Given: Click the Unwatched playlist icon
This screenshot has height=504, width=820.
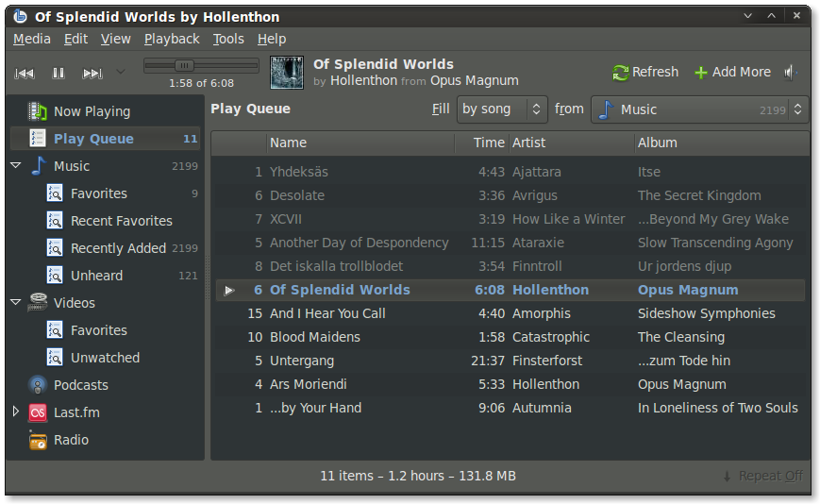Looking at the screenshot, I should tap(55, 357).
